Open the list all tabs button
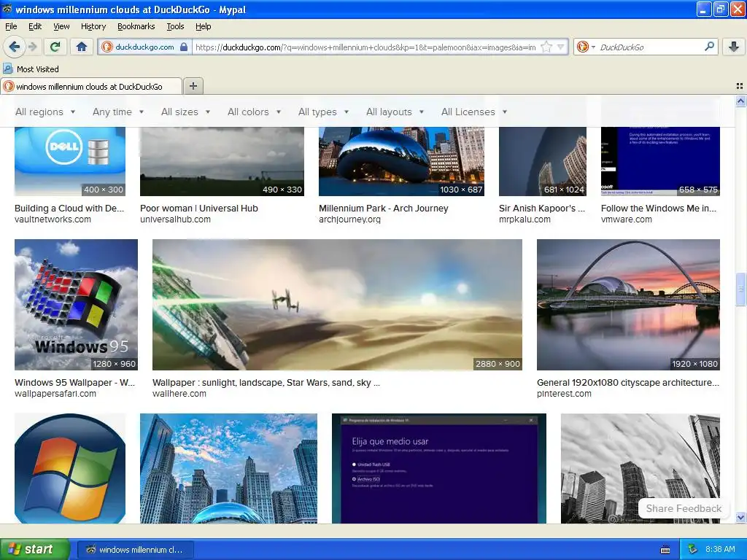The height and width of the screenshot is (560, 747). click(740, 86)
